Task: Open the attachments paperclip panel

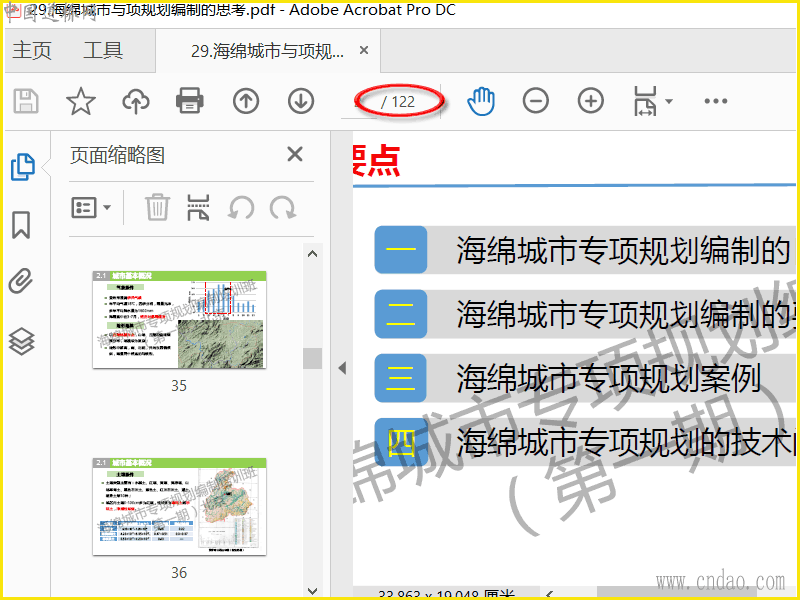Action: (x=21, y=281)
